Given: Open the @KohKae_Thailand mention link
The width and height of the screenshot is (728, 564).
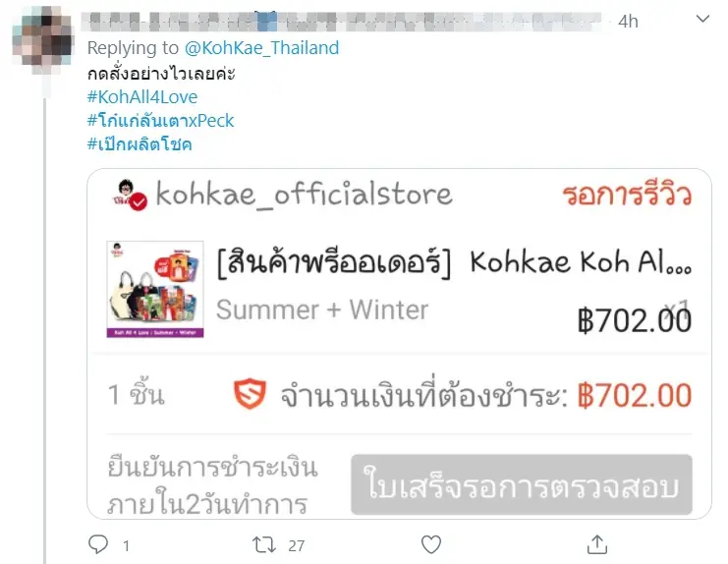Looking at the screenshot, I should click(x=262, y=48).
